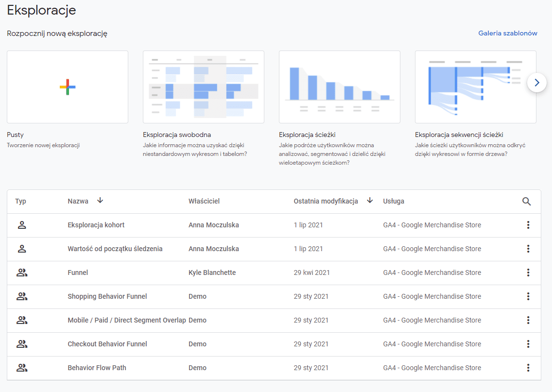
Task: Click the Eksploracja swobodna title text
Action: click(177, 135)
